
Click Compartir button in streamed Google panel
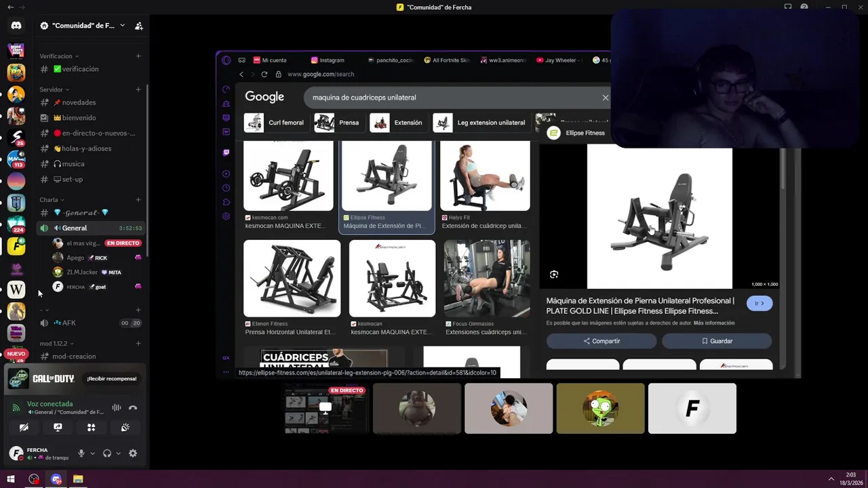pos(601,341)
